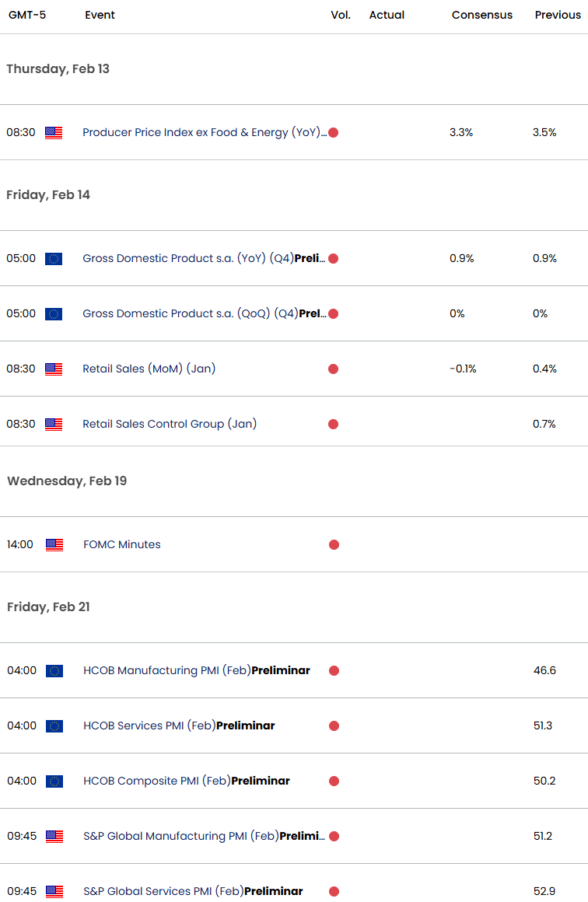Image resolution: width=588 pixels, height=902 pixels.
Task: Click the GMT-5 timezone column header
Action: [27, 16]
